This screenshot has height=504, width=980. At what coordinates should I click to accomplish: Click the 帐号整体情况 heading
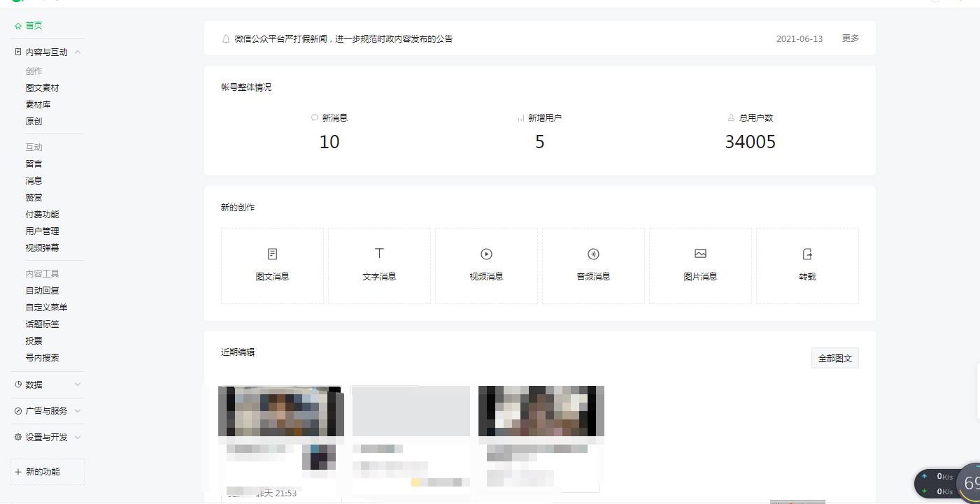click(x=246, y=87)
